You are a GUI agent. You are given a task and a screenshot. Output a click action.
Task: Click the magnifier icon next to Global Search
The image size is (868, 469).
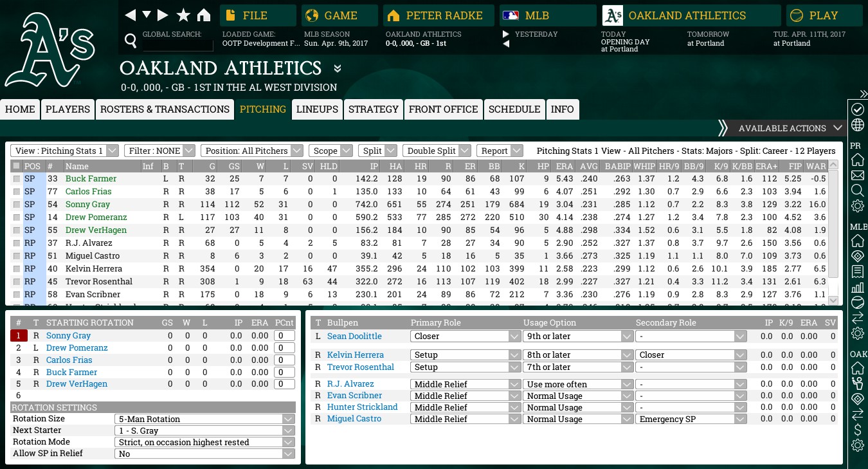tap(131, 42)
